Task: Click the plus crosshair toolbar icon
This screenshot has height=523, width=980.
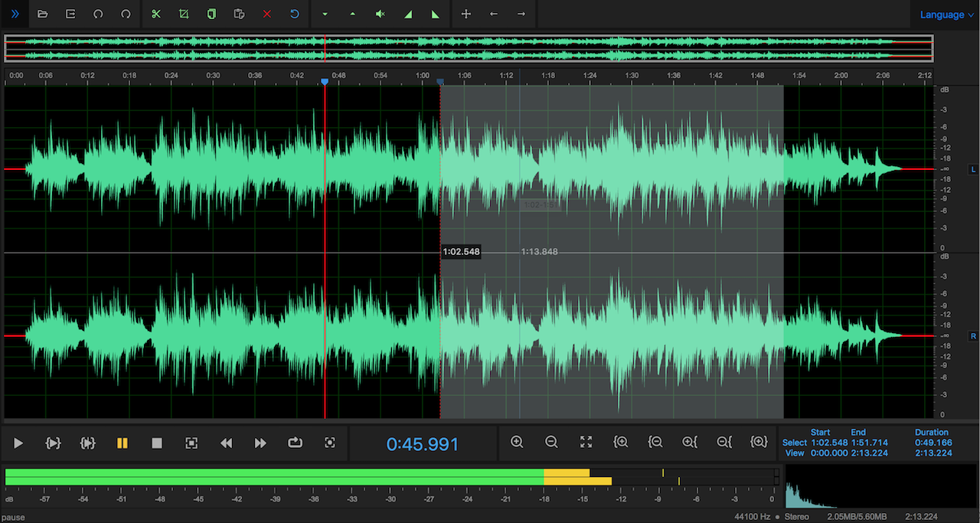Action: [x=466, y=14]
